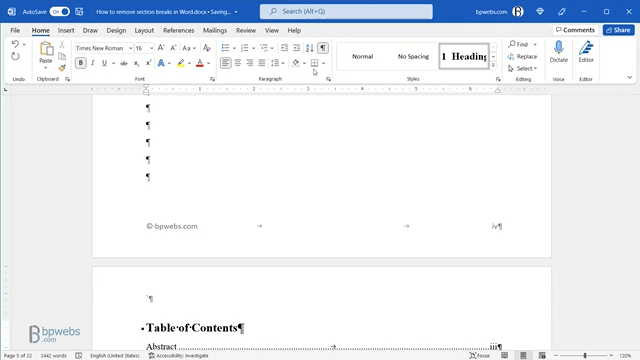Toggle Align Left
The image size is (640, 360).
225,63
